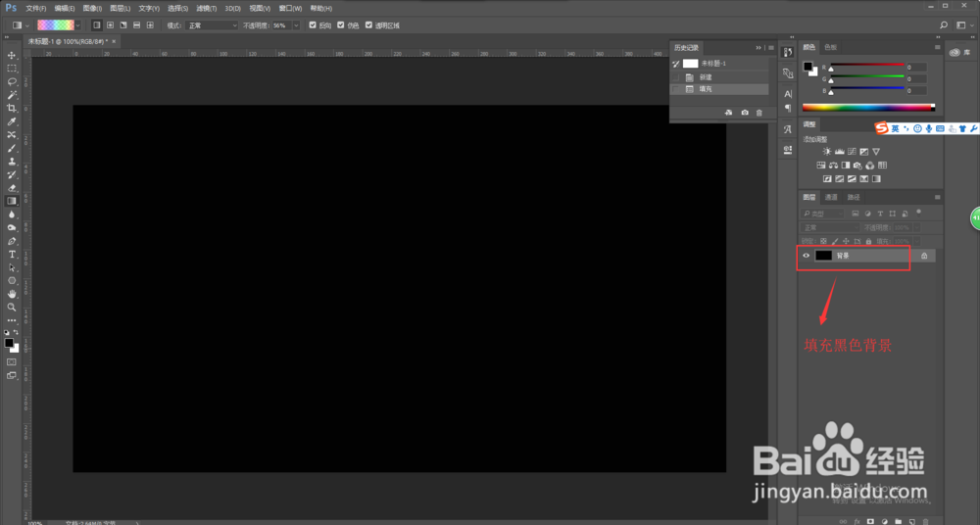The width and height of the screenshot is (980, 525).
Task: Select the Zoom tool
Action: click(11, 308)
